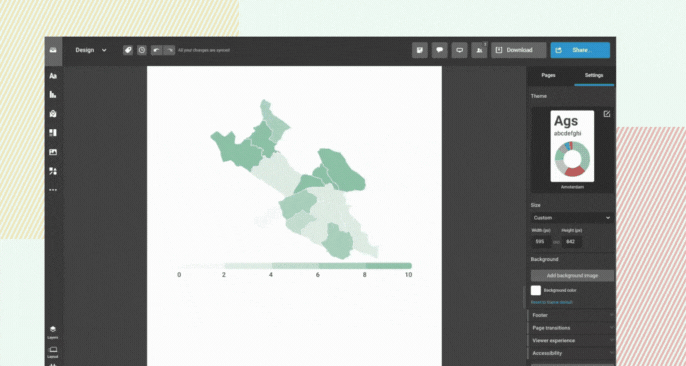Open the Add map tool in sidebar
Image resolution: width=686 pixels, height=366 pixels.
[x=53, y=114]
